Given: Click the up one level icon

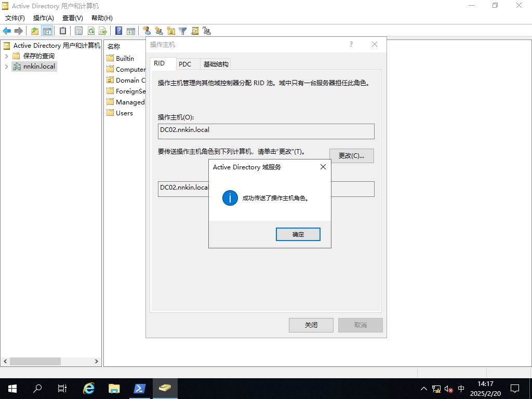Looking at the screenshot, I should click(35, 31).
